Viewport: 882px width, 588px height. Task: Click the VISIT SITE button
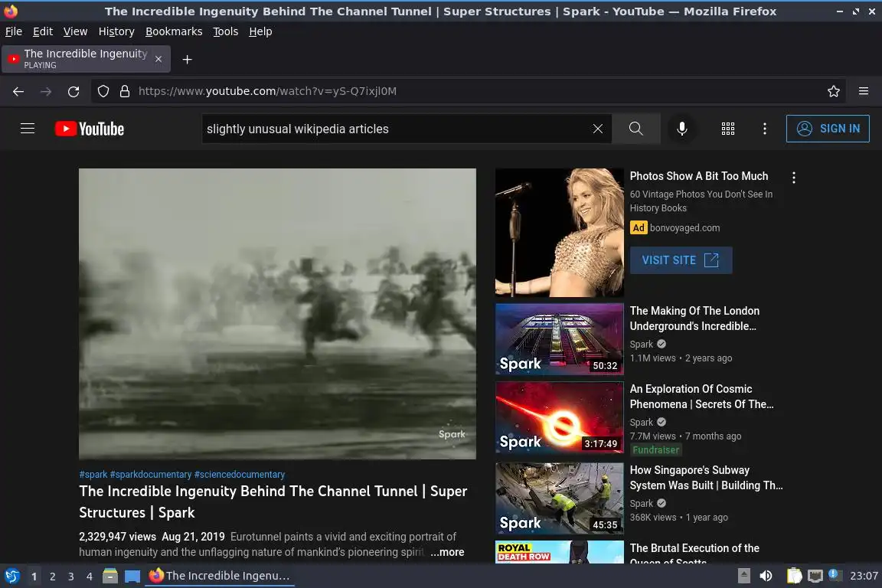(681, 260)
